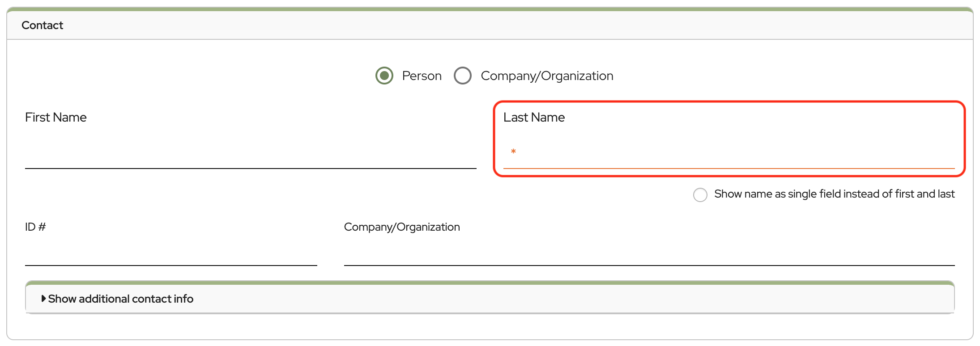
Task: Click the Contact panel header
Action: [43, 25]
